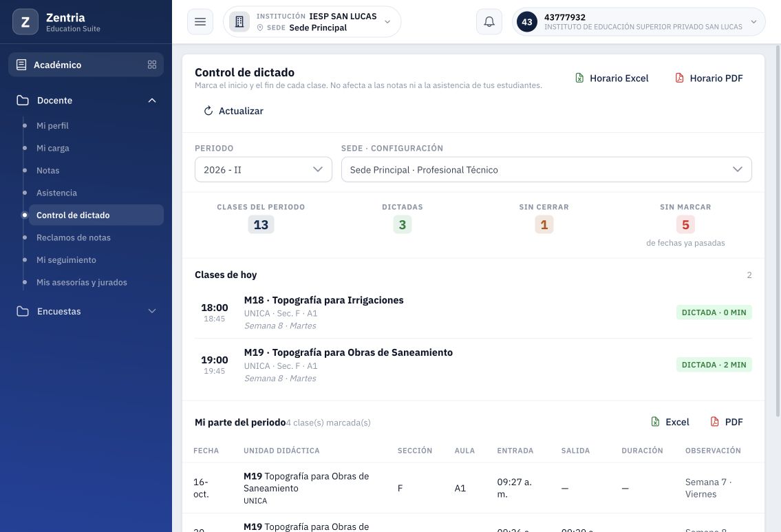Open the user account dropdown

tap(639, 22)
